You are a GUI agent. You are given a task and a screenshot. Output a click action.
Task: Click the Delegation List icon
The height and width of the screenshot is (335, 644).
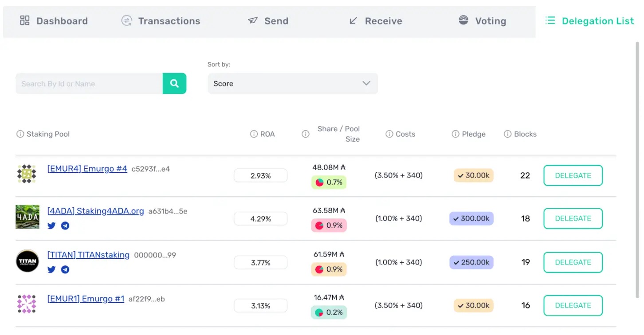[550, 20]
